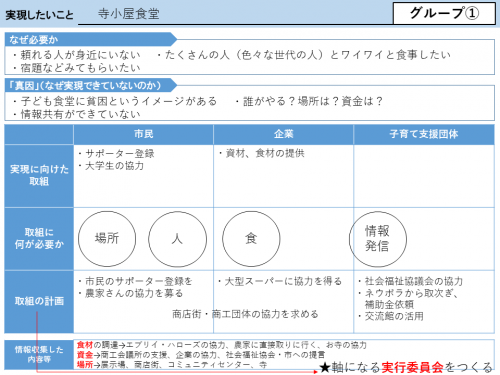This screenshot has width=500, height=375.
Task: Click text 農家さんの協力を募る
Action: pos(134,293)
